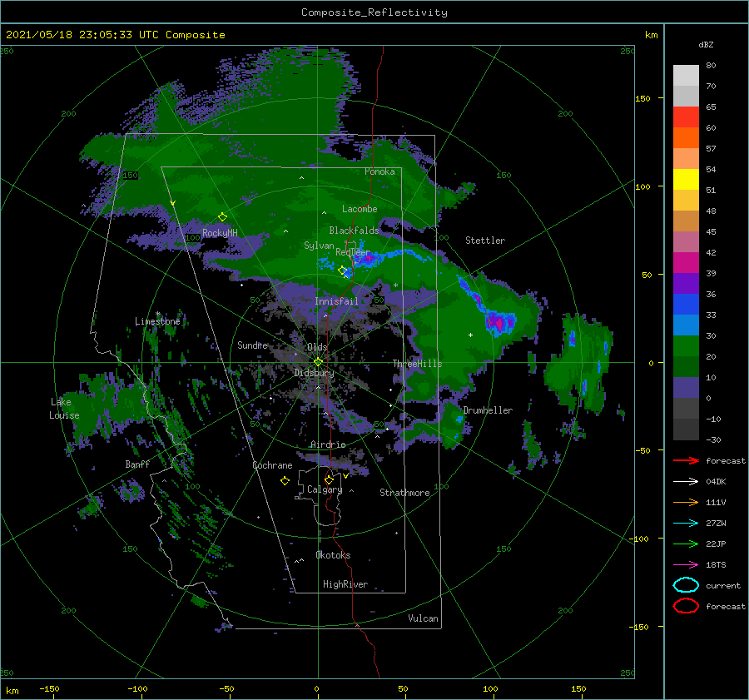Screen dimensions: 749x700
Task: Click the ThreeHills town label
Action: pos(417,364)
